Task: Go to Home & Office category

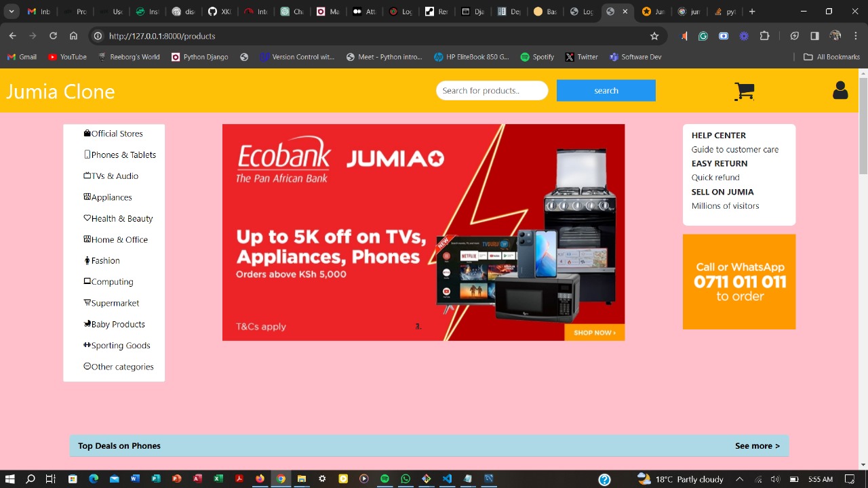Action: coord(116,239)
